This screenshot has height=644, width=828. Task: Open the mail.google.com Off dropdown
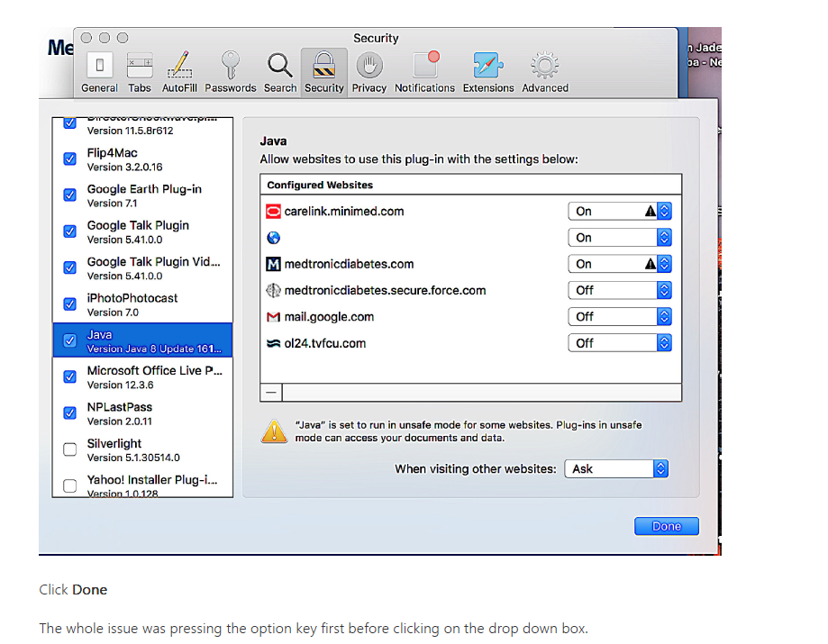click(619, 317)
